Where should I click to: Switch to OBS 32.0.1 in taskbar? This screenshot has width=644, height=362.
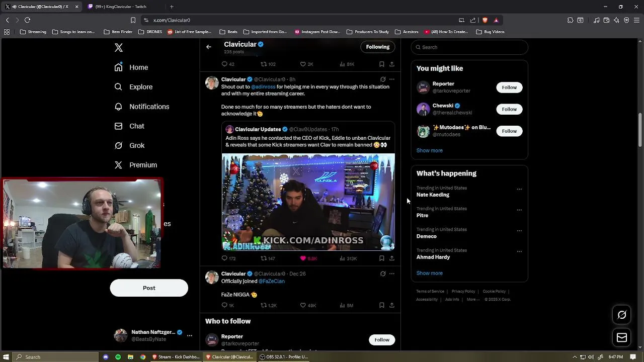(x=284, y=357)
